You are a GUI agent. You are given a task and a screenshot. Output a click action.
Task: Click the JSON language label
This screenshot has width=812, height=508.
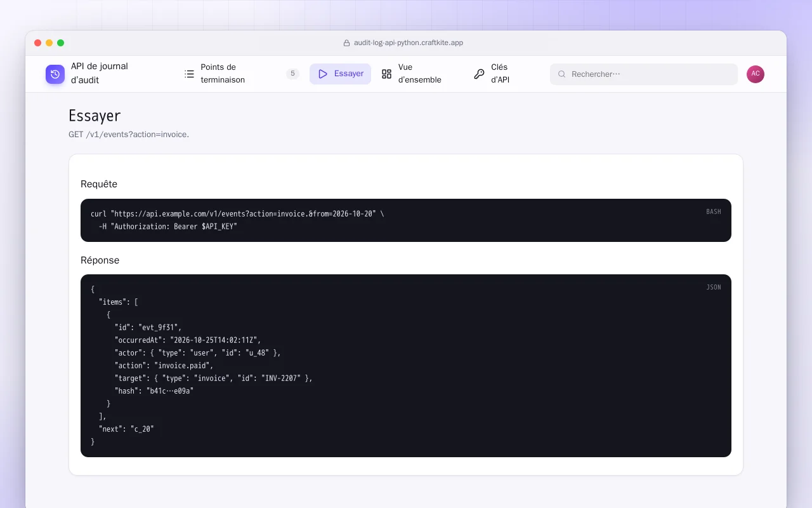[x=714, y=287]
